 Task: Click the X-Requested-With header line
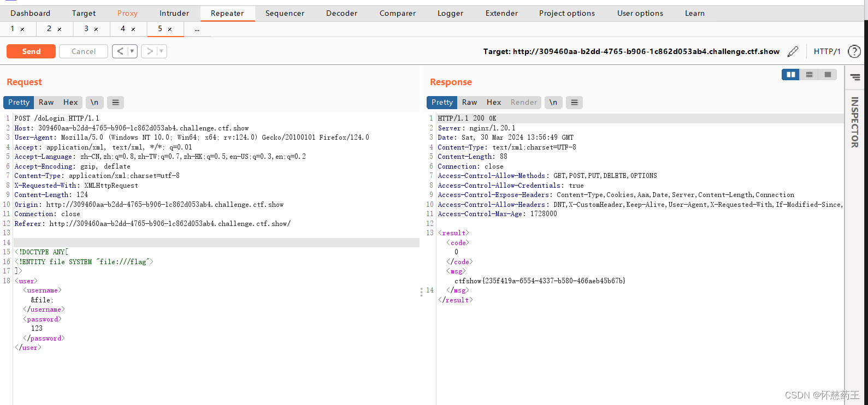(76, 186)
